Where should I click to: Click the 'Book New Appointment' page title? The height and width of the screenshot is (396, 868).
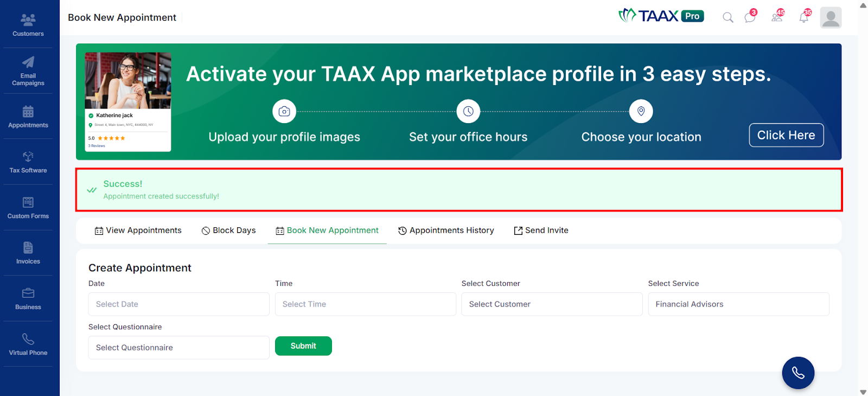click(x=122, y=17)
